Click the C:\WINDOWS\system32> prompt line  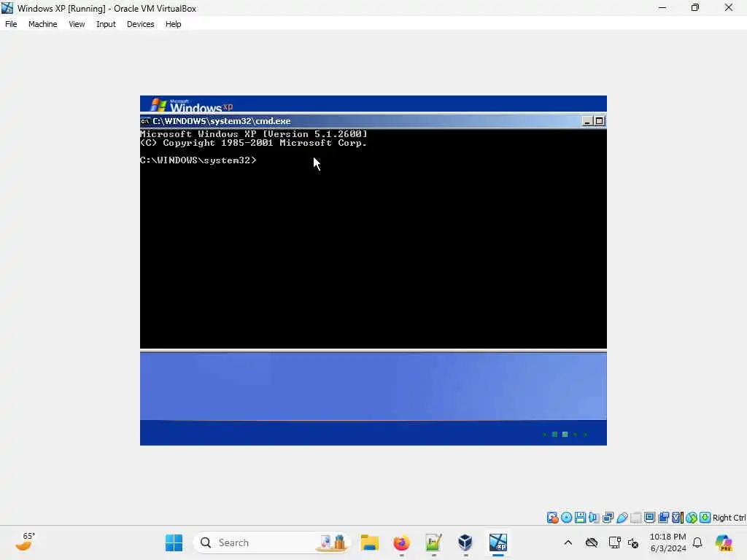click(198, 160)
